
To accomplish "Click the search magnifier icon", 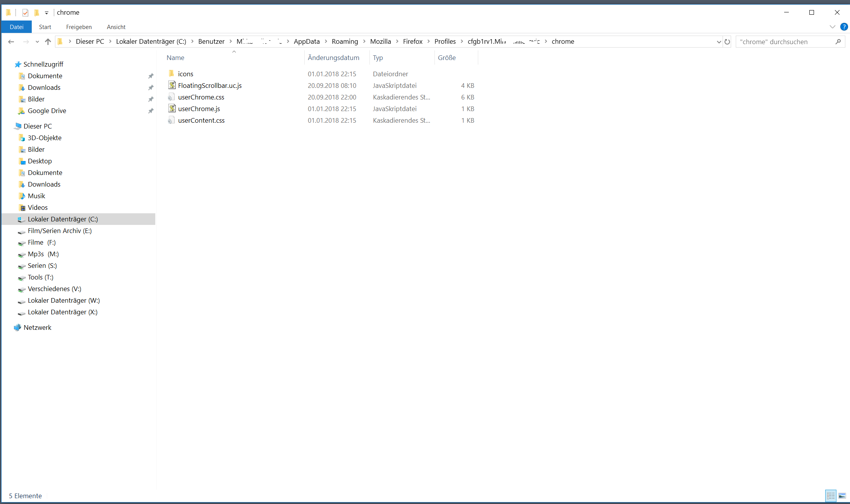I will click(x=838, y=42).
